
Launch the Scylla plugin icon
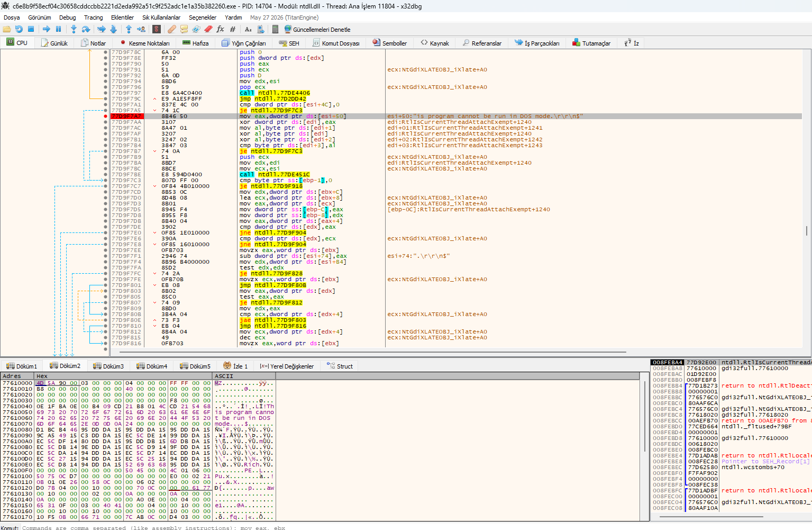click(157, 29)
